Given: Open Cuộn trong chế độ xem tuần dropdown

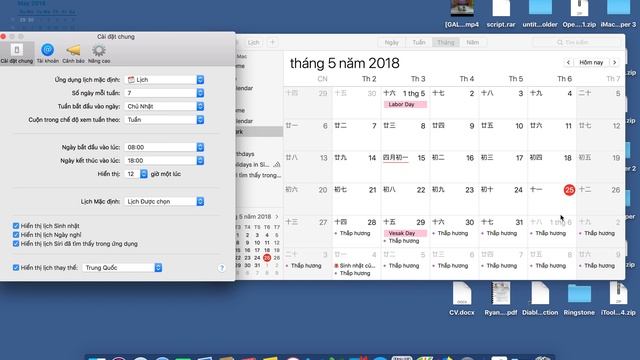Looking at the screenshot, I should [164, 120].
